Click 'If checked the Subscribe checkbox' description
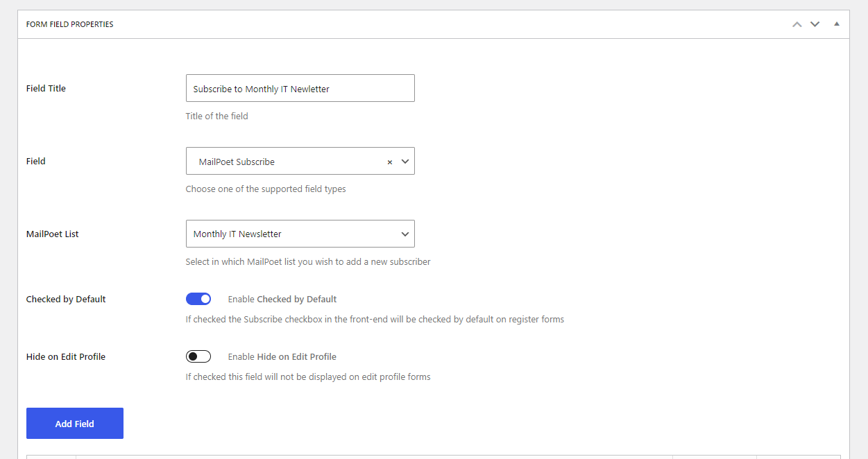The height and width of the screenshot is (459, 868). coord(375,319)
